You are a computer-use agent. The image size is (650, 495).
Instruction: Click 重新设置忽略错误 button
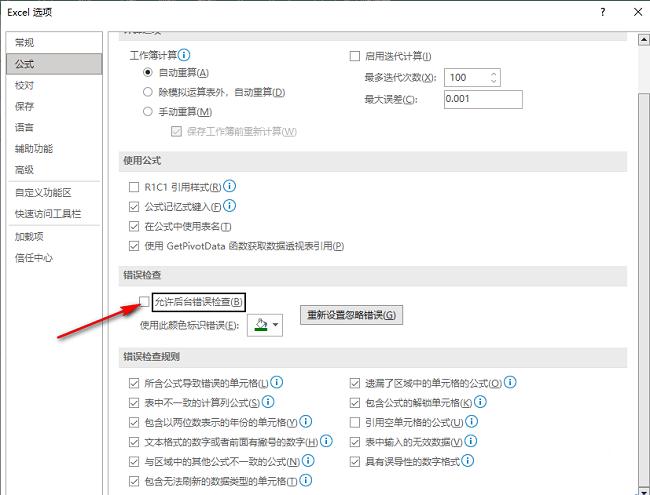(353, 316)
